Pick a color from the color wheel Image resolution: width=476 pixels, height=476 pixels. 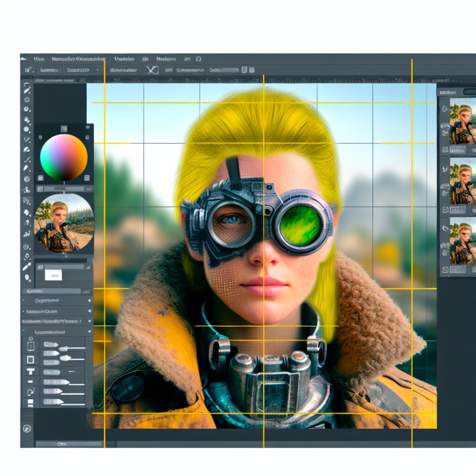coord(64,157)
